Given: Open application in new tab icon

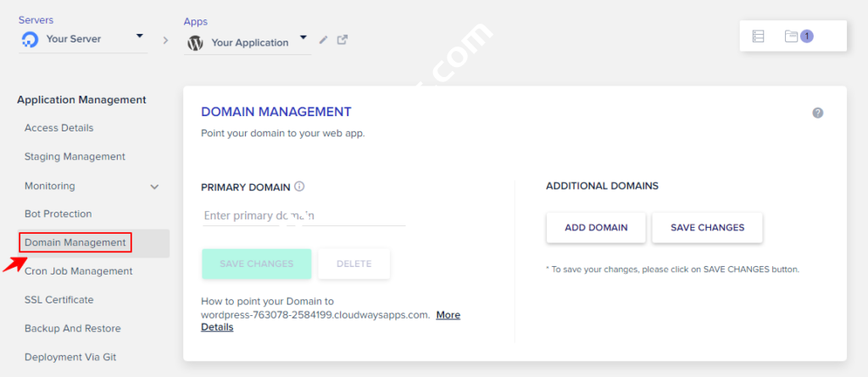Looking at the screenshot, I should click(x=342, y=40).
